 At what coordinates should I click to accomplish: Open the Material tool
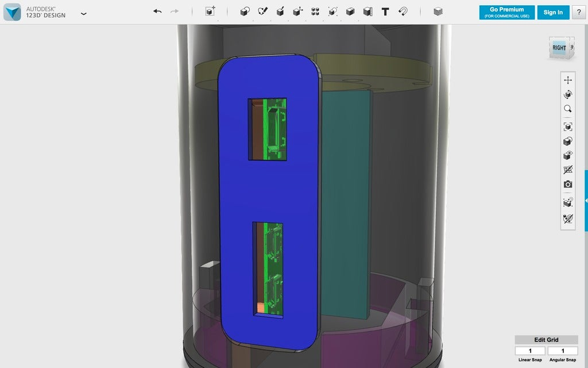(x=438, y=11)
